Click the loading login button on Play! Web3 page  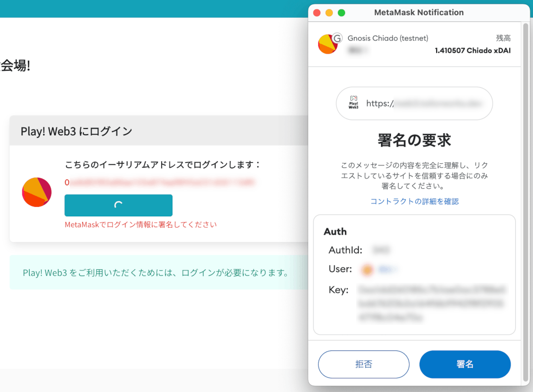click(x=118, y=205)
